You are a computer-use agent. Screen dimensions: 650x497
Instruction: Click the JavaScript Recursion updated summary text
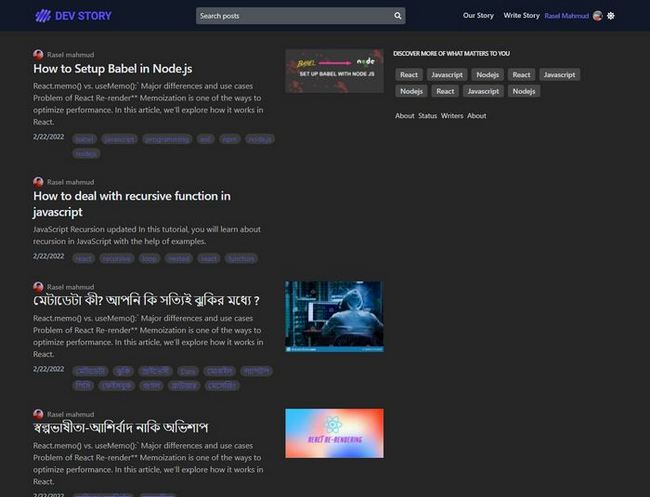tap(147, 235)
